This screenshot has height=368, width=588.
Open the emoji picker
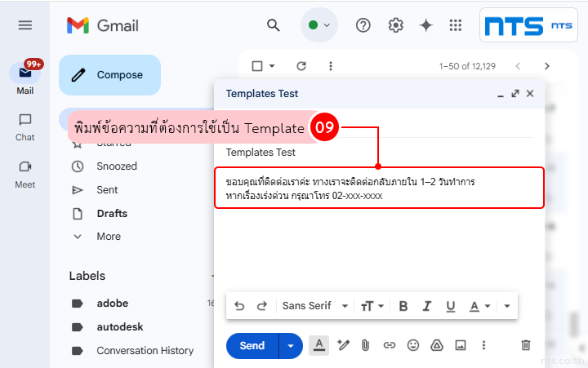[413, 345]
